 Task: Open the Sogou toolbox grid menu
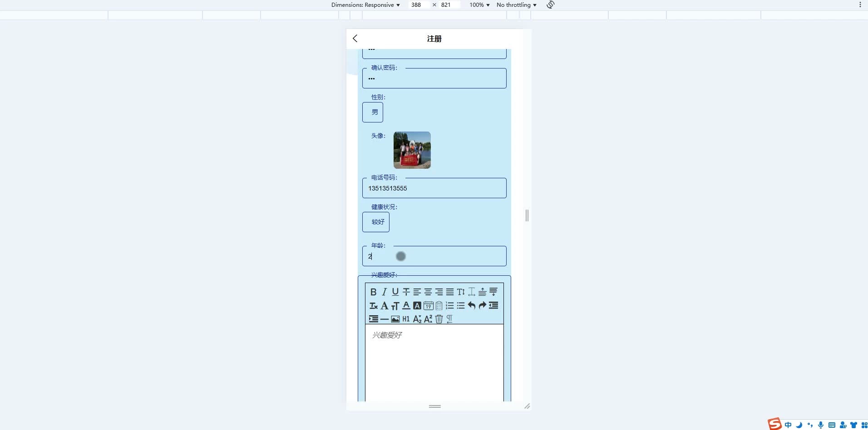point(865,425)
